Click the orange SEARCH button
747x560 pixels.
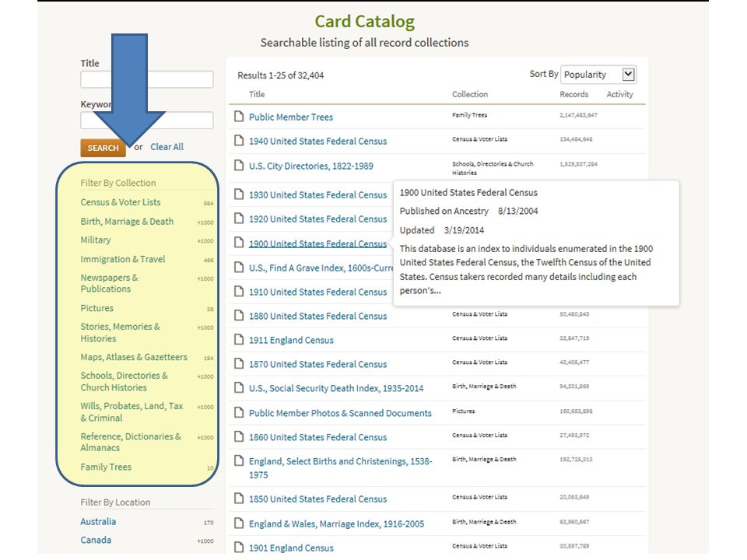pyautogui.click(x=103, y=148)
